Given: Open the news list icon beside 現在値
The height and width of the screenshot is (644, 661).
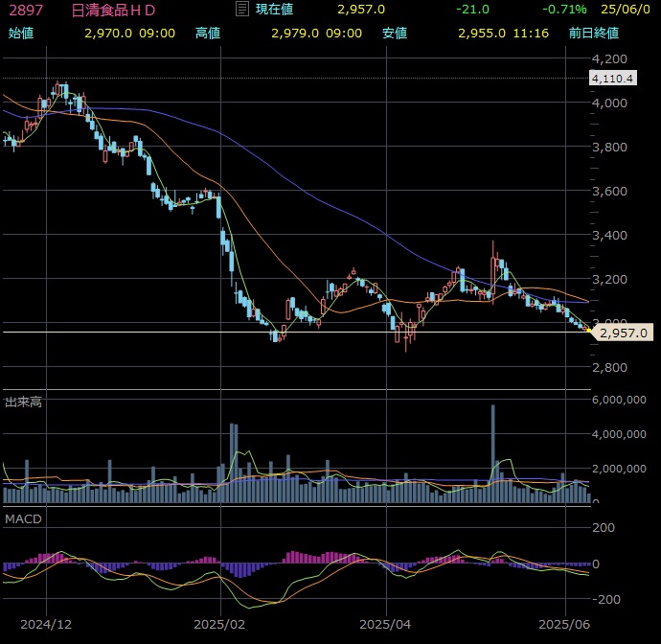Looking at the screenshot, I should coord(242,9).
